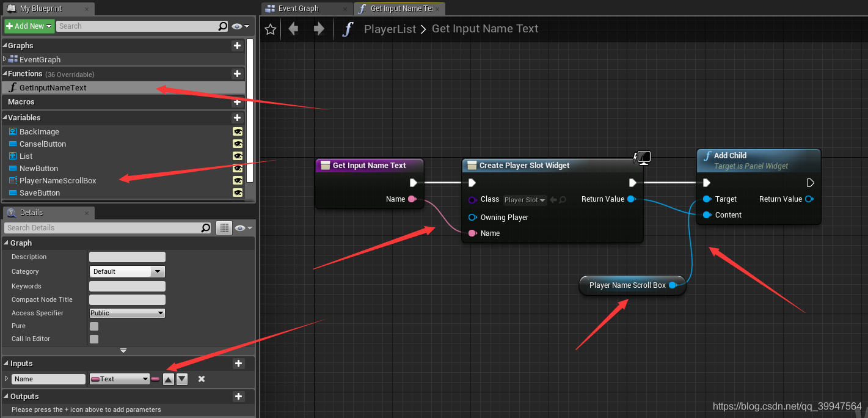Click the PlayerList breadcrumb link
Image resolution: width=868 pixels, height=418 pixels.
pyautogui.click(x=390, y=29)
